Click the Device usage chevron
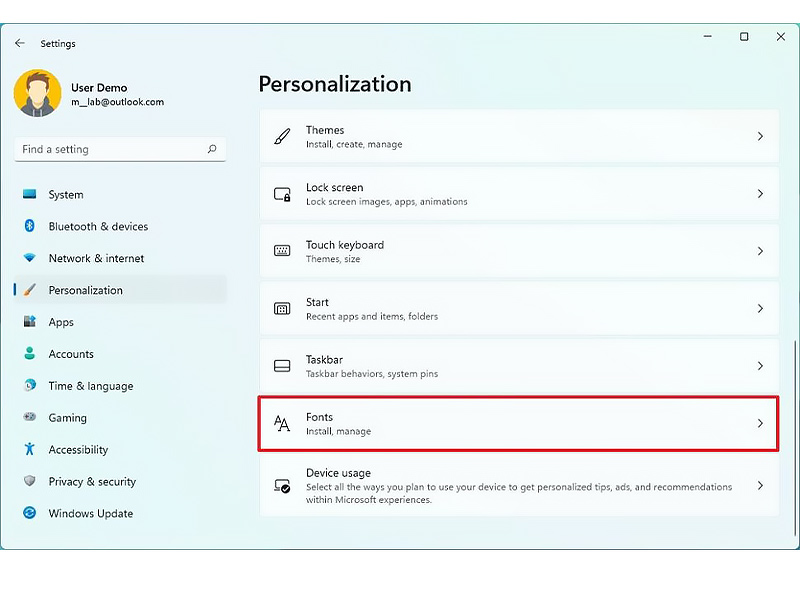This screenshot has width=800, height=600. coord(760,486)
